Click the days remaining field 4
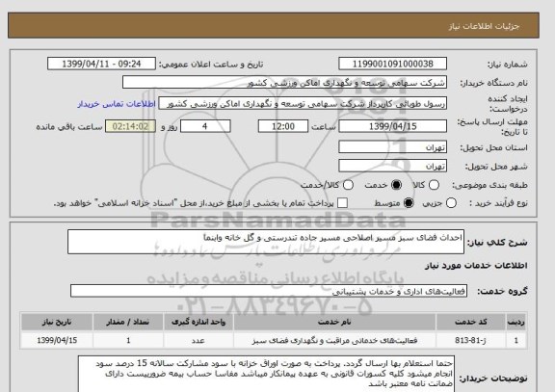Screen dimensions: 555x392 tap(205, 126)
